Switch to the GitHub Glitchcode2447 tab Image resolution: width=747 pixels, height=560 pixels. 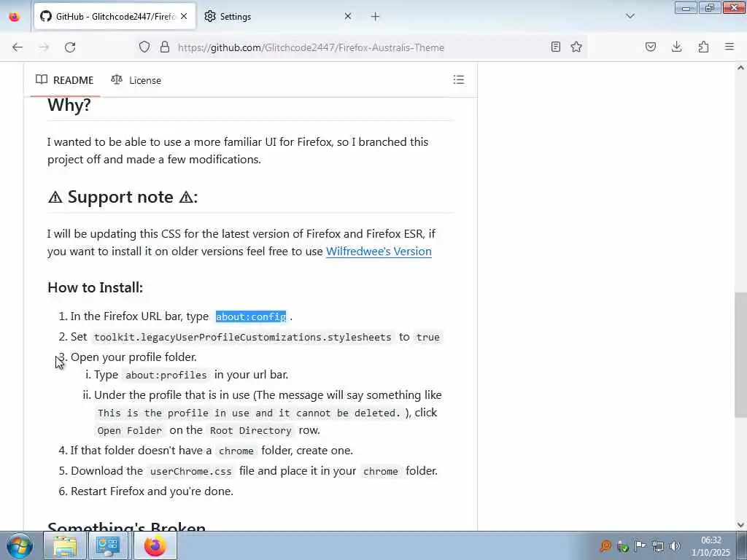[115, 17]
